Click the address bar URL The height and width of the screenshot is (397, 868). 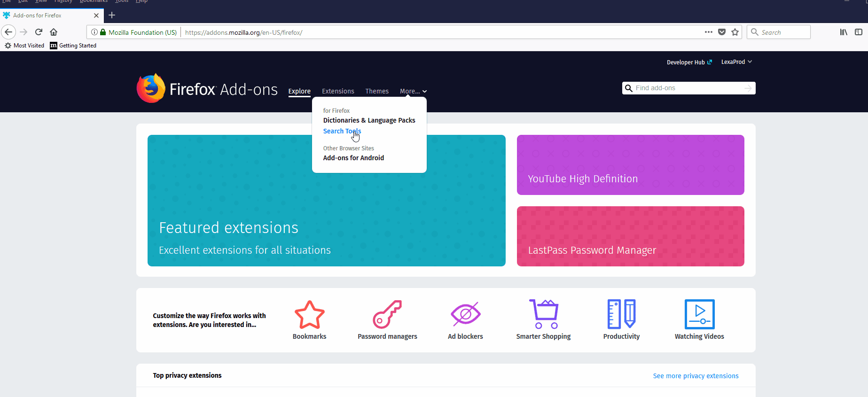(x=243, y=32)
